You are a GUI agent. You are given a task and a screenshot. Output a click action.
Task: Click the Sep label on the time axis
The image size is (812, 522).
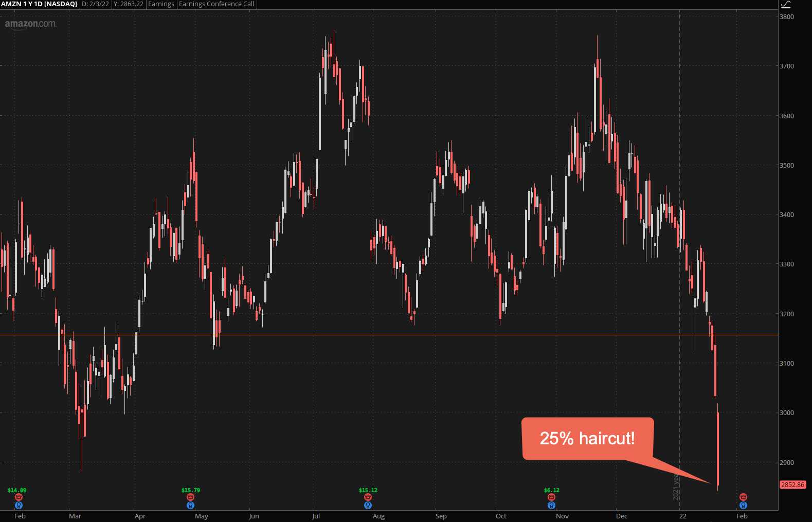point(441,516)
